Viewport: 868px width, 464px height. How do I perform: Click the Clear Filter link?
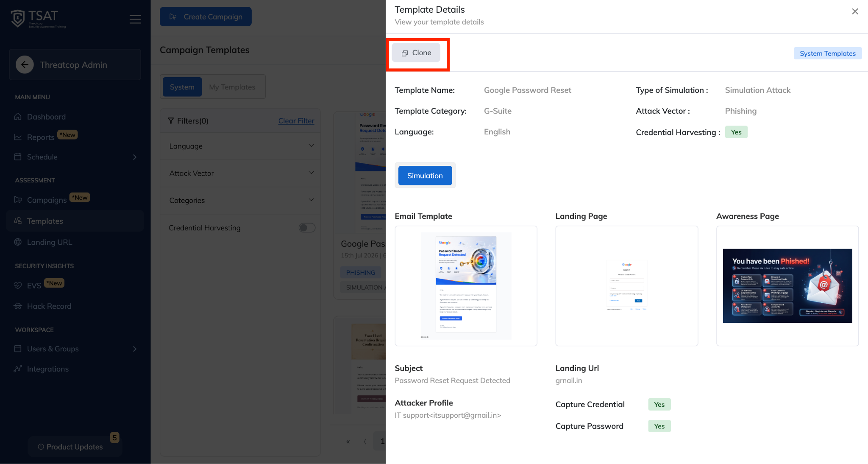296,121
